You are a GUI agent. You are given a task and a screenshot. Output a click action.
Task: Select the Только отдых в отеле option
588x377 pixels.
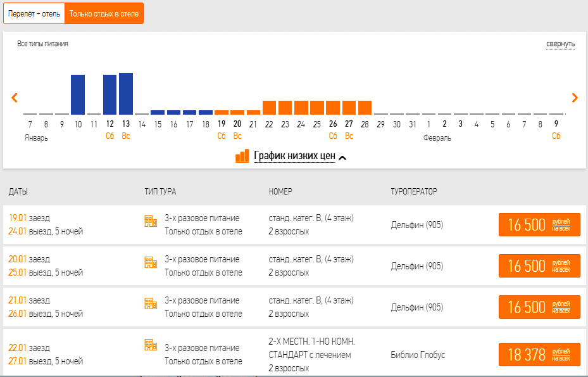point(104,13)
